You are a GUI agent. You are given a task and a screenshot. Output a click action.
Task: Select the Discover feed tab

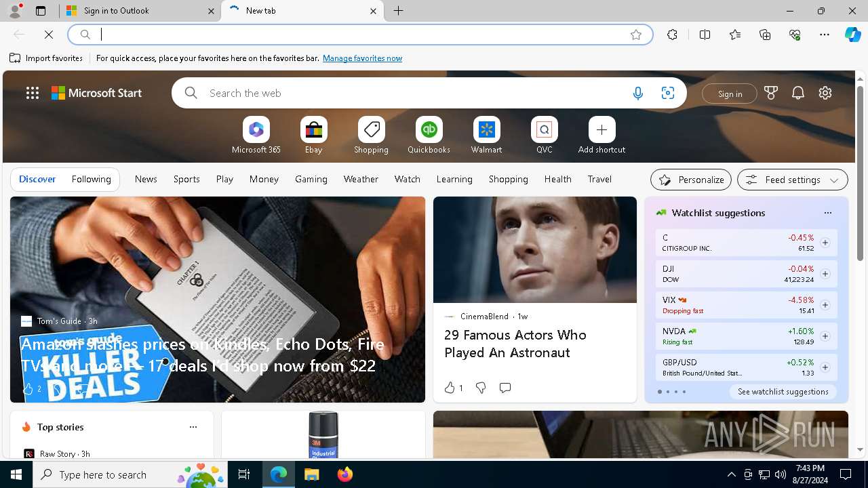pyautogui.click(x=37, y=179)
